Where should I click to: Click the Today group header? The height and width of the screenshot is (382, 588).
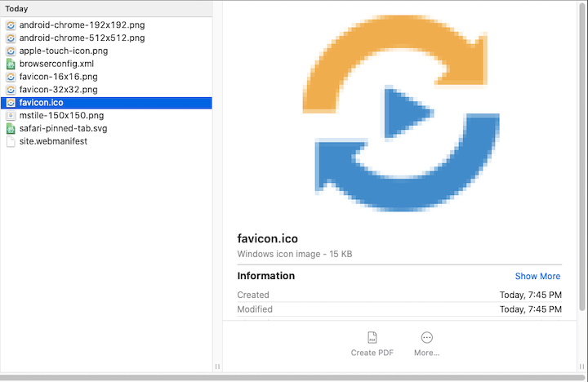pos(106,9)
